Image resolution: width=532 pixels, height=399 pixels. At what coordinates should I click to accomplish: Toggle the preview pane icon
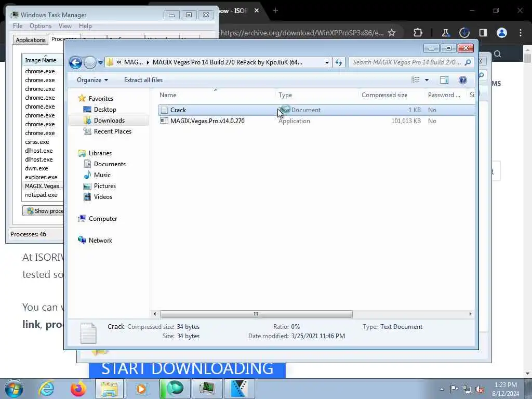click(x=444, y=80)
